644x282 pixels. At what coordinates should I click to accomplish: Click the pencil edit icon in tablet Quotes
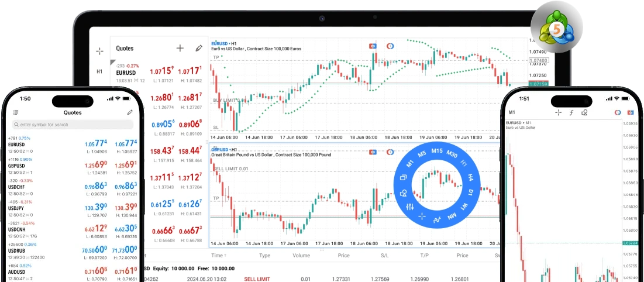coord(199,48)
